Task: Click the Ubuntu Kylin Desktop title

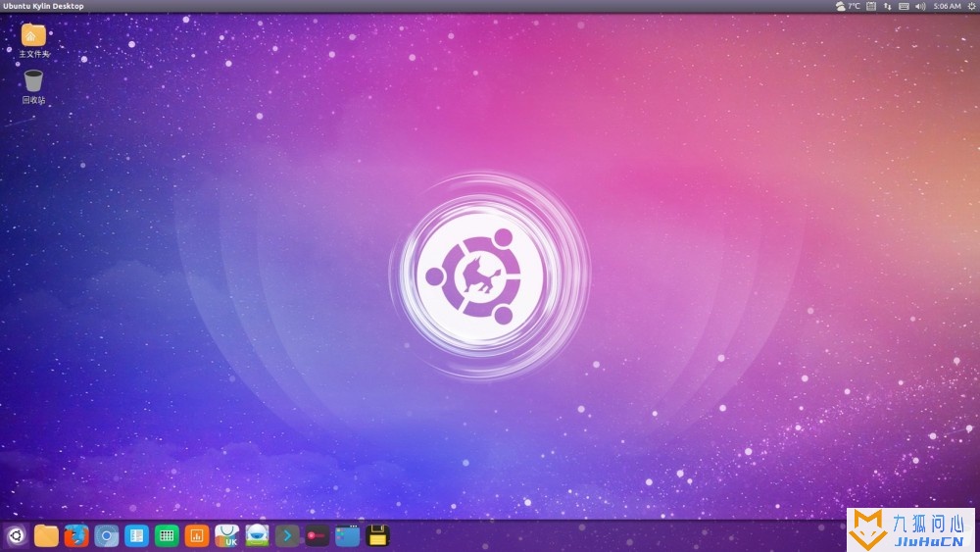Action: tap(43, 6)
